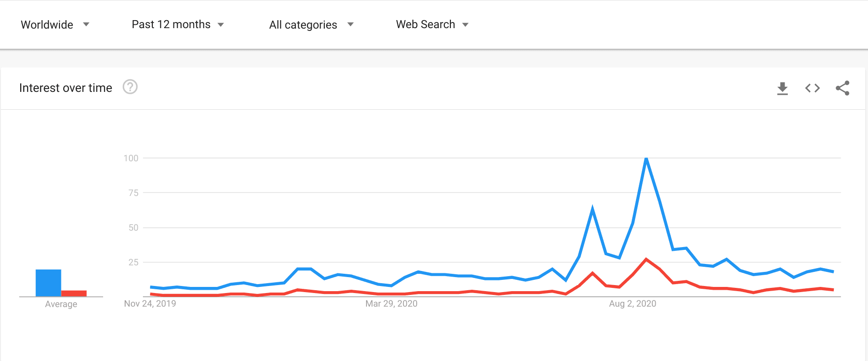Click the 100 value axis label
The height and width of the screenshot is (361, 868).
tap(131, 158)
